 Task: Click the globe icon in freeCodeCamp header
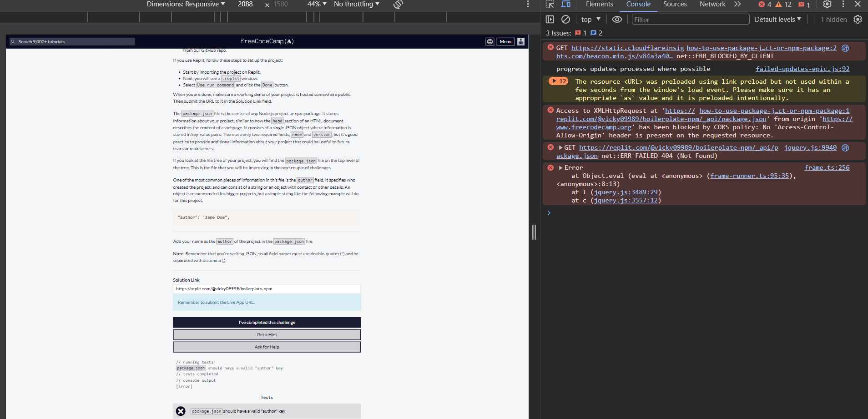coord(490,41)
